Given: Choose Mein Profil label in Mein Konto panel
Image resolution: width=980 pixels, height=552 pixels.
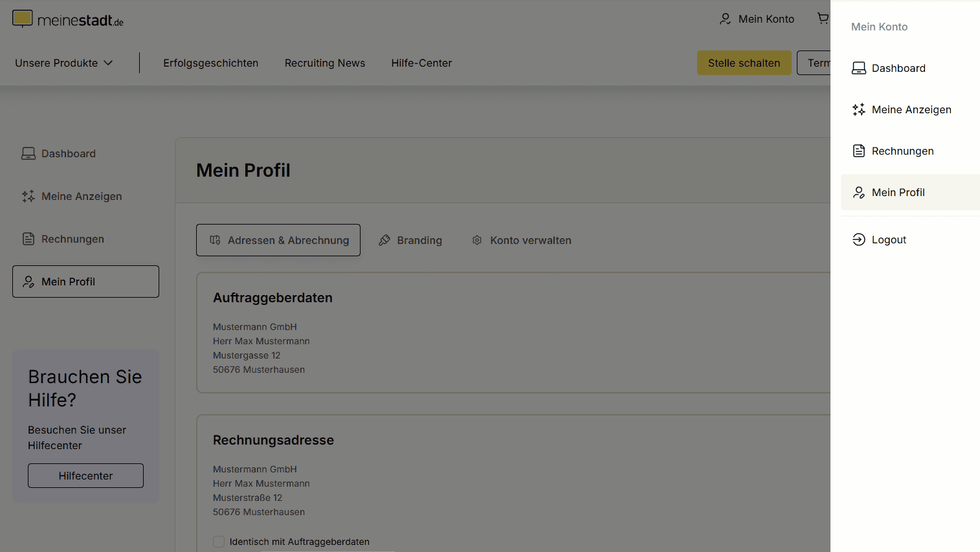Looking at the screenshot, I should coord(898,192).
